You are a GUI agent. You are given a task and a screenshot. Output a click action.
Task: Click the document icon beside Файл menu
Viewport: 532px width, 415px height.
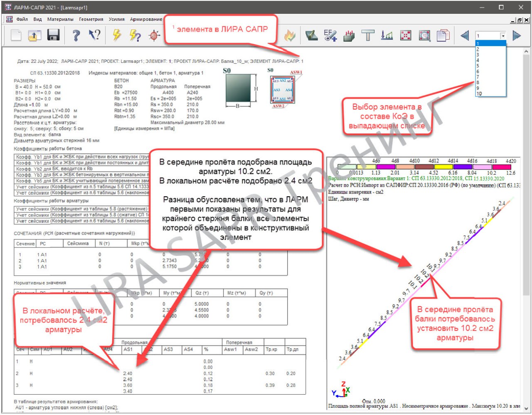(9, 19)
